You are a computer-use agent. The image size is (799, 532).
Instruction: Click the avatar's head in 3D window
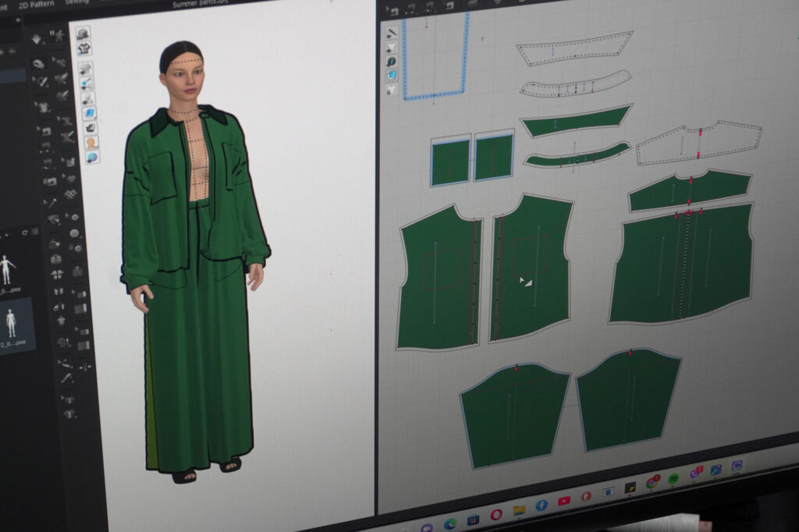click(182, 73)
